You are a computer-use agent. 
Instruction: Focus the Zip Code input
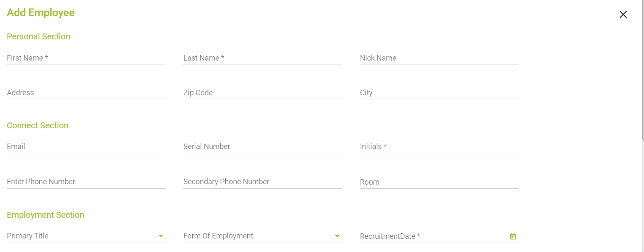point(263,93)
